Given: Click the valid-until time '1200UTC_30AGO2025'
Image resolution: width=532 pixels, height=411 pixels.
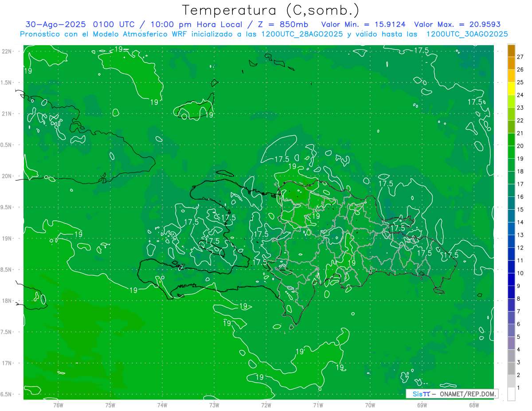Looking at the screenshot, I should pos(467,34).
